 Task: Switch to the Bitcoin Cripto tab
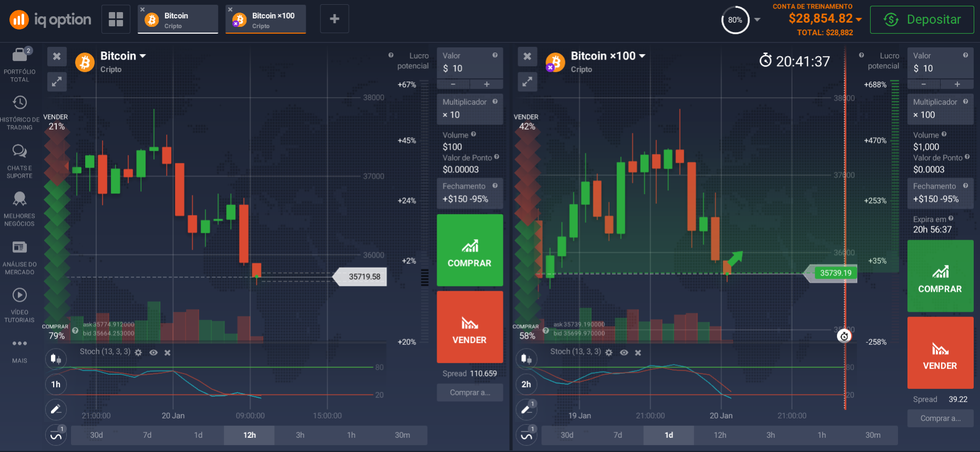(178, 20)
